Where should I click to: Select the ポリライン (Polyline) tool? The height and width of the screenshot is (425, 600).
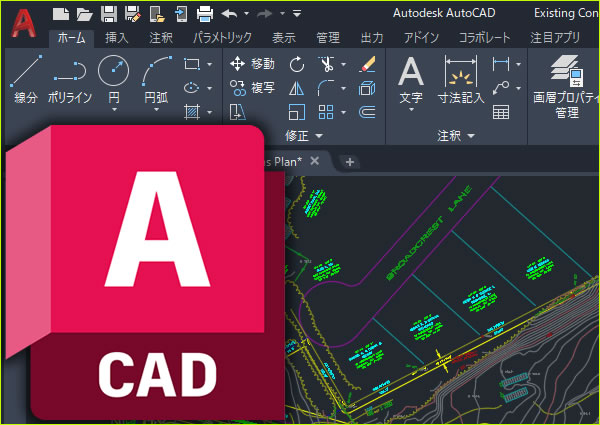(x=70, y=80)
